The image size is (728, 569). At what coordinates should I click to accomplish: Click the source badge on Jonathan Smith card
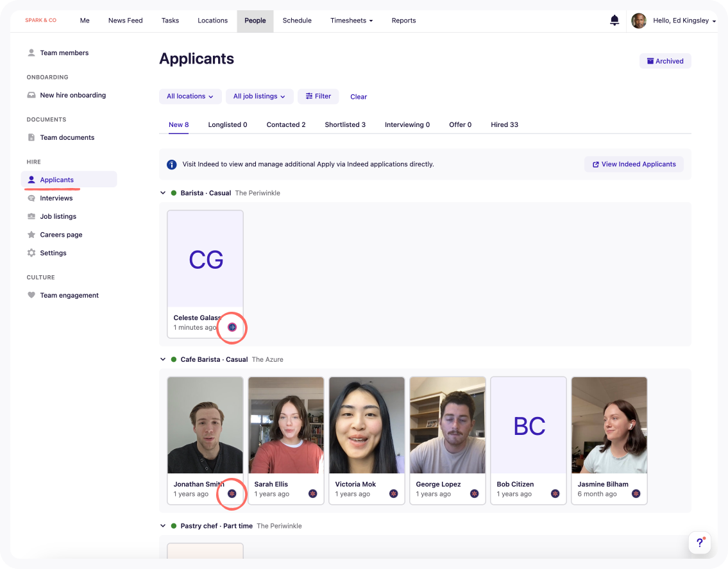(x=232, y=493)
